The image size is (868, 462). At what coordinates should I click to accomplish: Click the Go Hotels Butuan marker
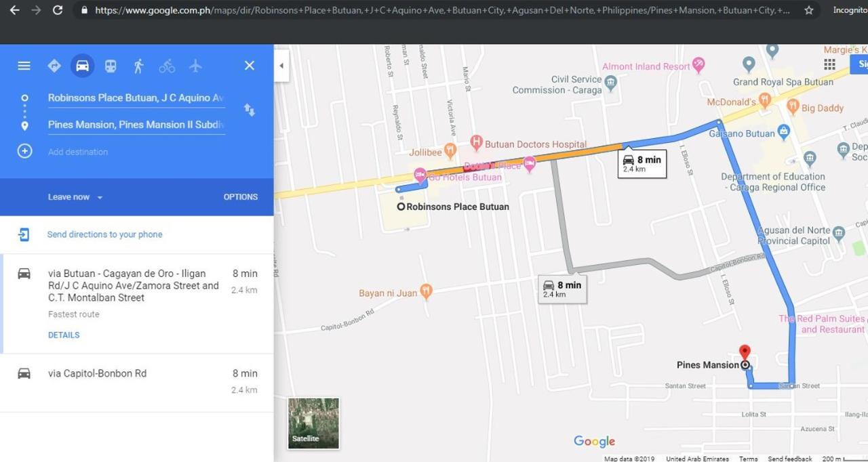[420, 175]
